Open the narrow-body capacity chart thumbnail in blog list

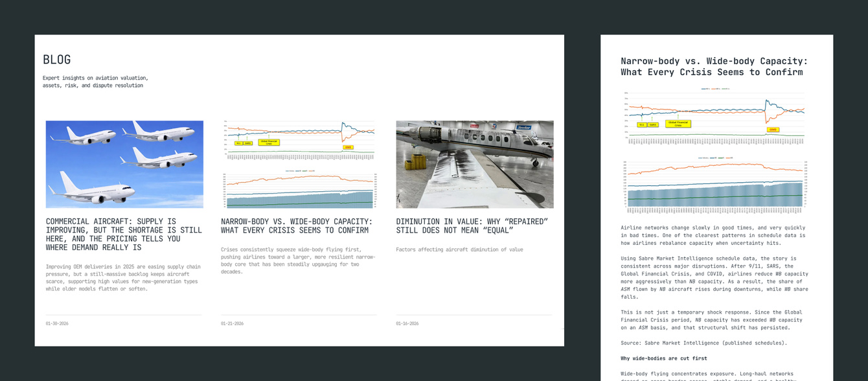(299, 164)
